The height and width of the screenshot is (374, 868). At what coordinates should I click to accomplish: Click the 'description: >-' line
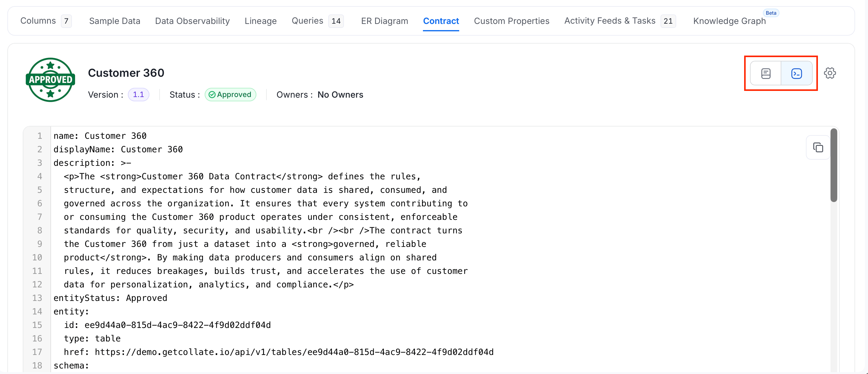(92, 163)
